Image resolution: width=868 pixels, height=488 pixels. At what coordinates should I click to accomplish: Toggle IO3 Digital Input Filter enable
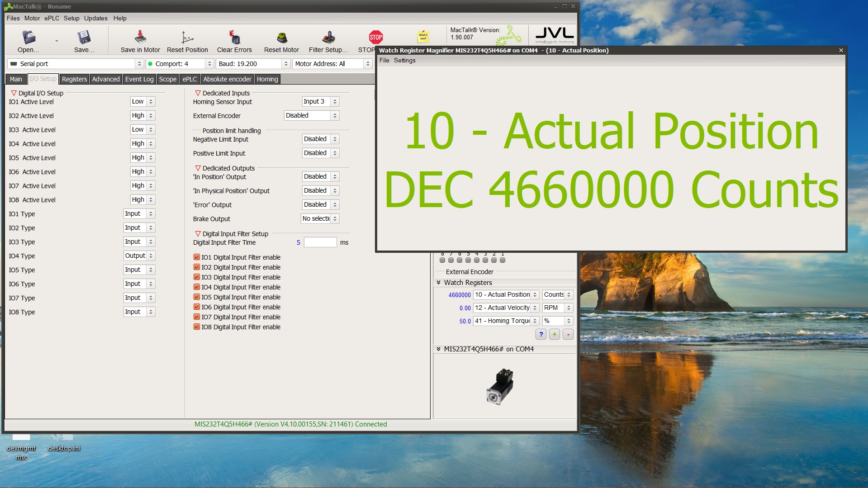coord(197,277)
